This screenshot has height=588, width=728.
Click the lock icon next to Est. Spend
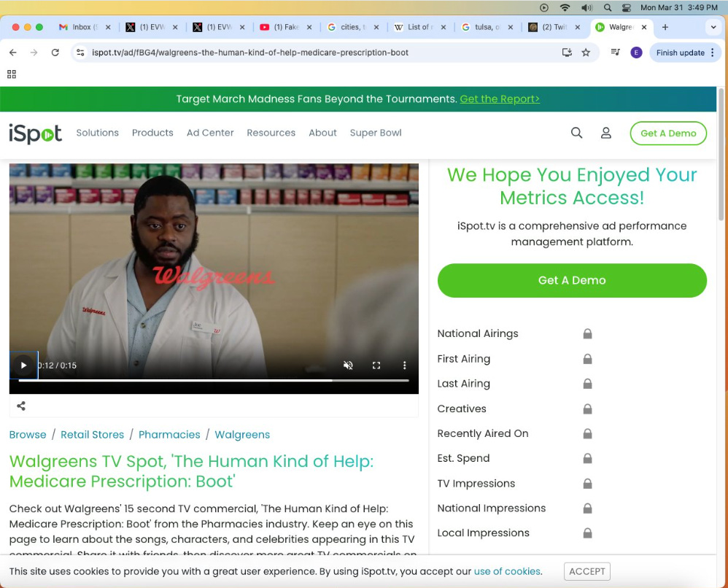(587, 458)
